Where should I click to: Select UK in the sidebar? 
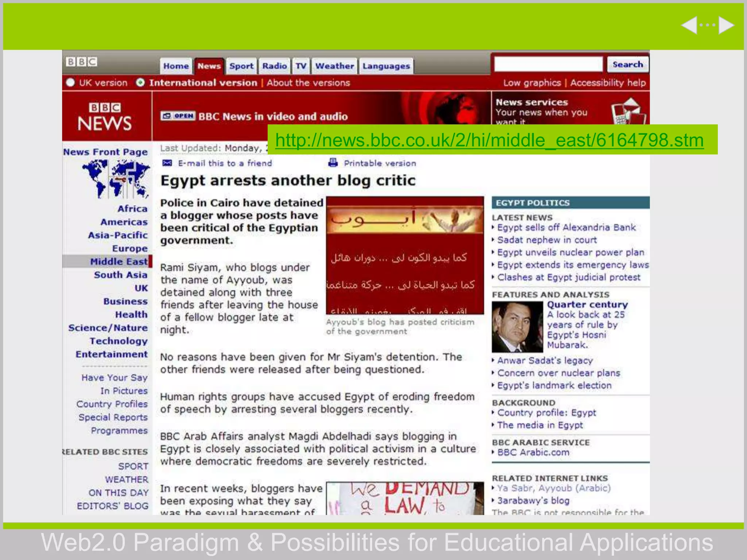point(141,288)
